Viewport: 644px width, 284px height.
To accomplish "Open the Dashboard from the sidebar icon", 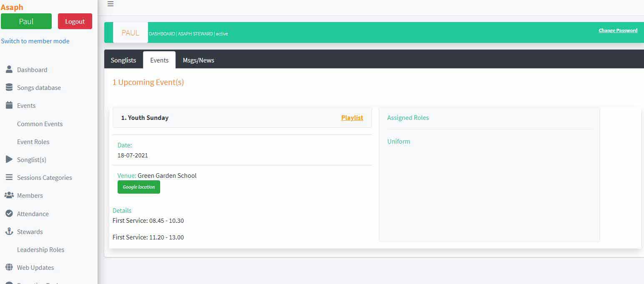I will (x=9, y=70).
